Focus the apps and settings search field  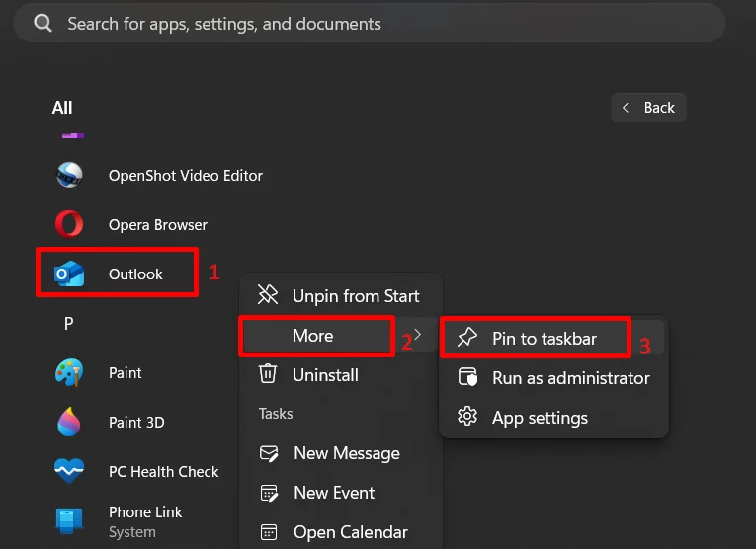[x=370, y=23]
